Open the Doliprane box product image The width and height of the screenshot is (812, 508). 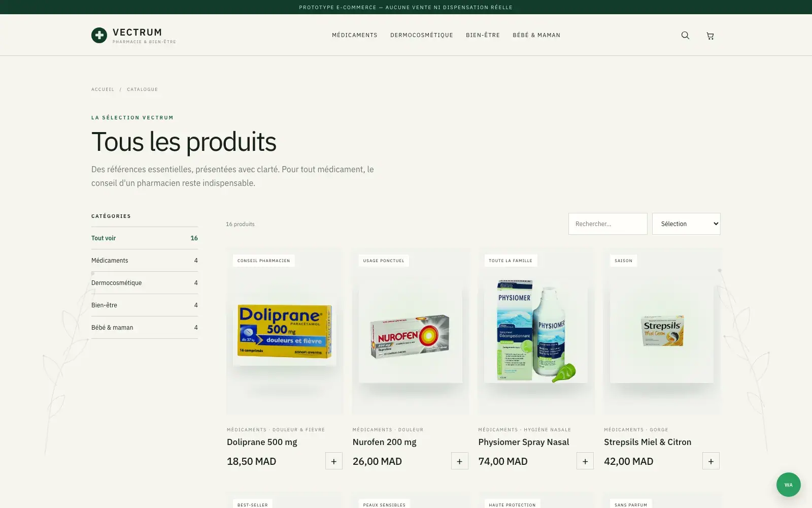285,332
